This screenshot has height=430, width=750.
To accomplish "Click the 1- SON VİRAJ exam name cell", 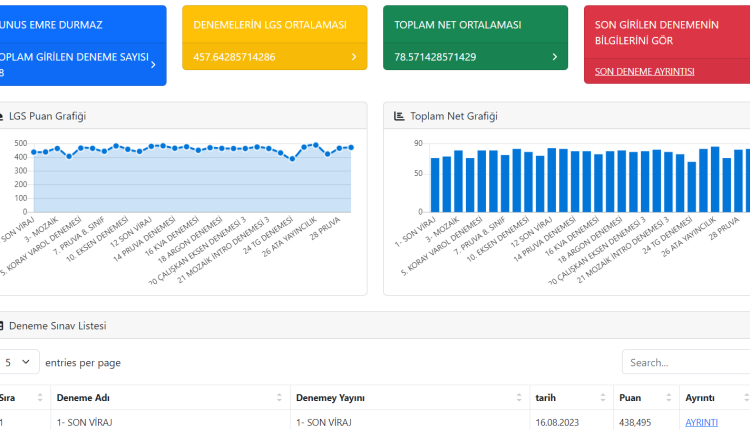I will (85, 422).
